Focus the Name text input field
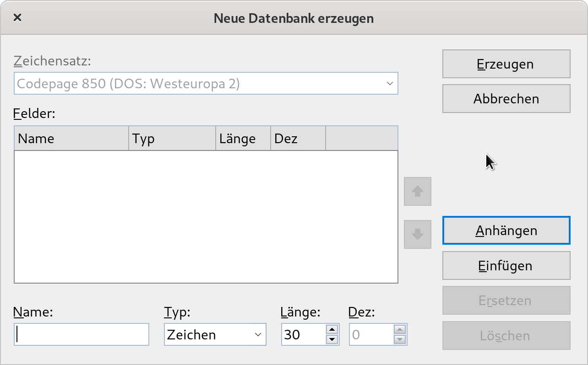The height and width of the screenshot is (365, 588). [x=82, y=334]
